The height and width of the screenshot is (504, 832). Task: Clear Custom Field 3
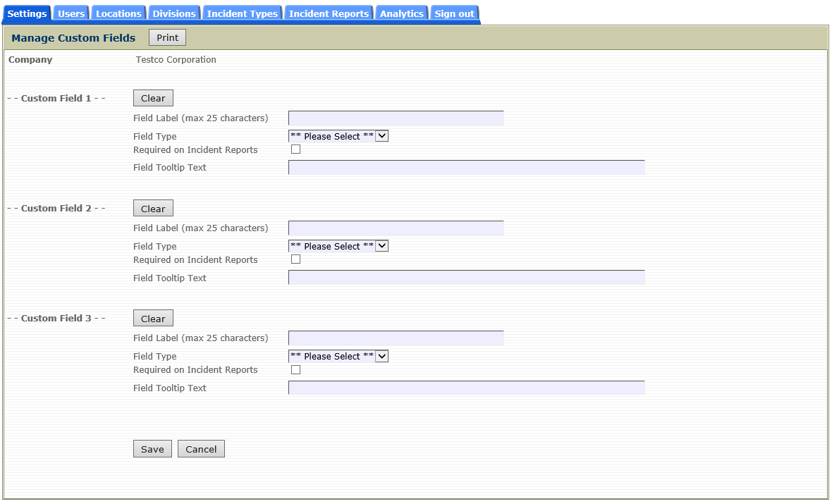(153, 319)
